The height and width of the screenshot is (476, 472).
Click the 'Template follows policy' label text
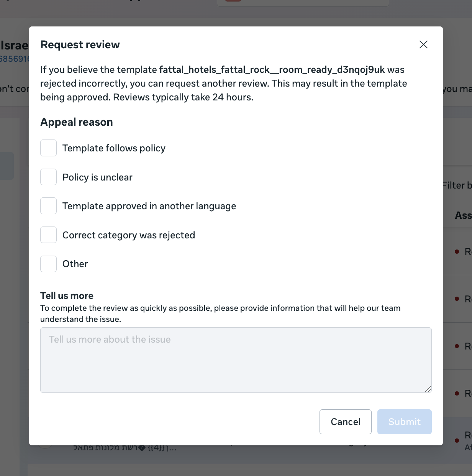[114, 148]
